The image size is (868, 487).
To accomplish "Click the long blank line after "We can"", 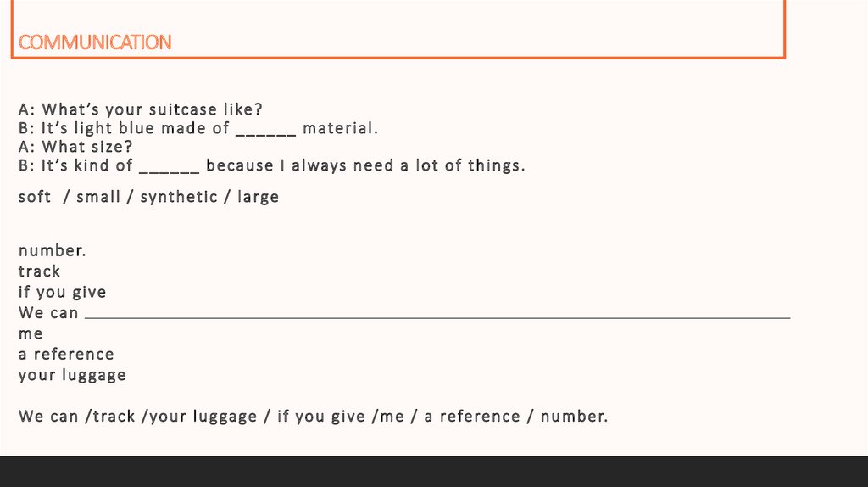I will (437, 315).
